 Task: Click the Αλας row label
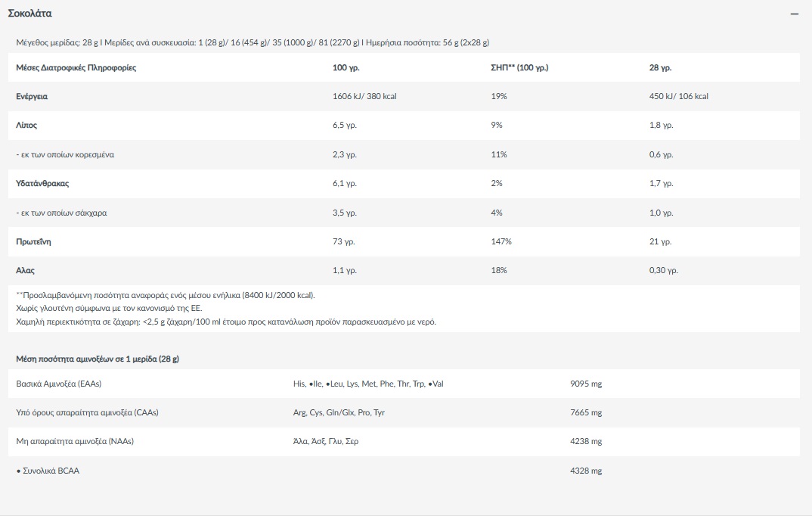click(x=26, y=270)
